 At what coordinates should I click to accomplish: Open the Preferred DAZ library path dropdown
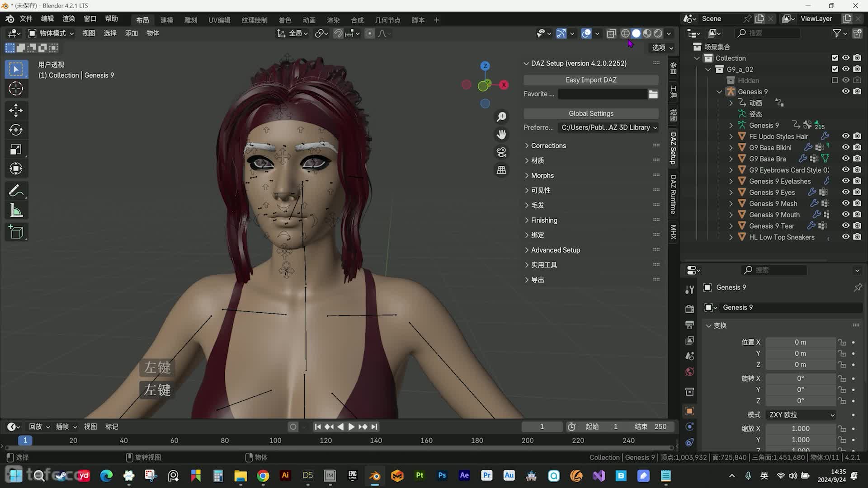pos(608,127)
